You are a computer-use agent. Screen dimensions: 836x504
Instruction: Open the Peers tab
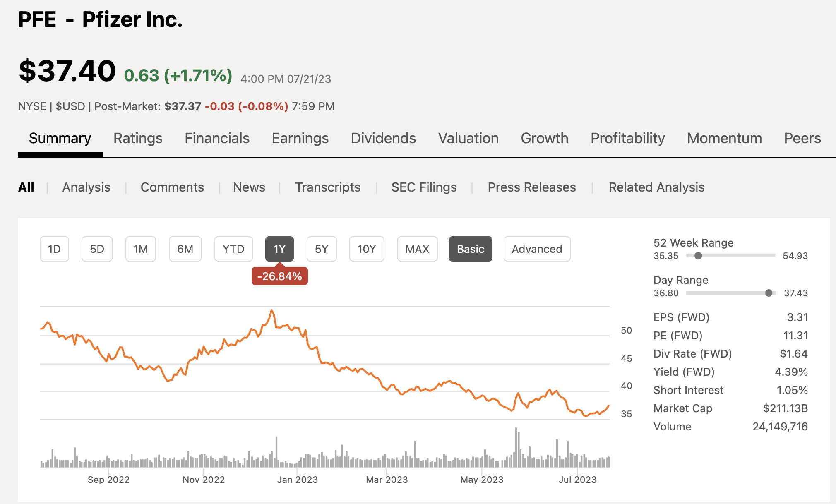point(802,138)
